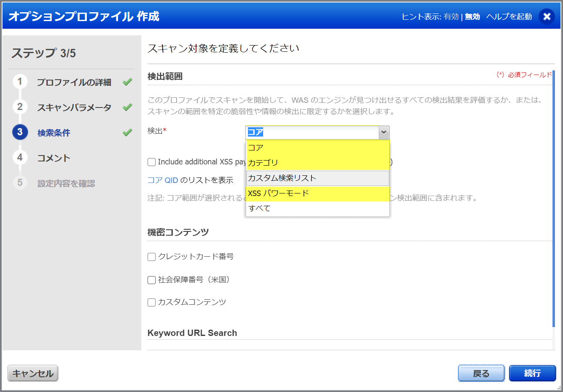
Task: Click the 続行 button
Action: pos(532,373)
